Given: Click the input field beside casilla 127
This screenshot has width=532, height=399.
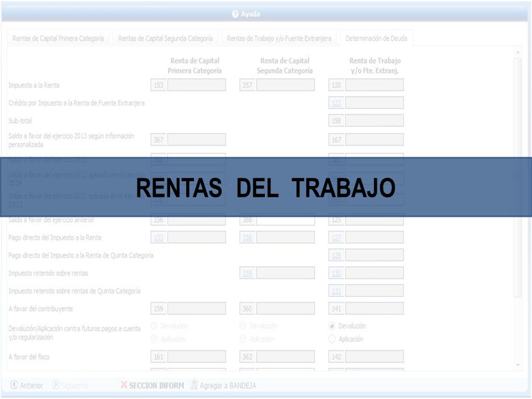Looking at the screenshot, I should point(375,237).
